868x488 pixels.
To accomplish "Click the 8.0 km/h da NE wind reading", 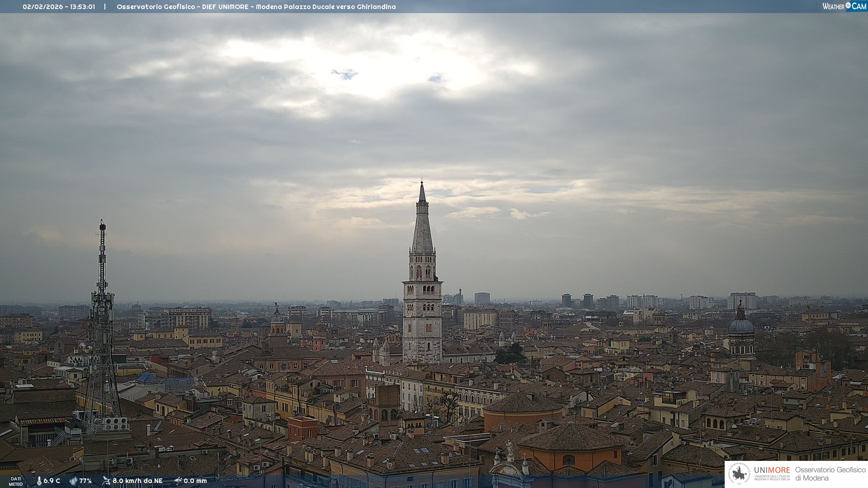I will click(137, 481).
